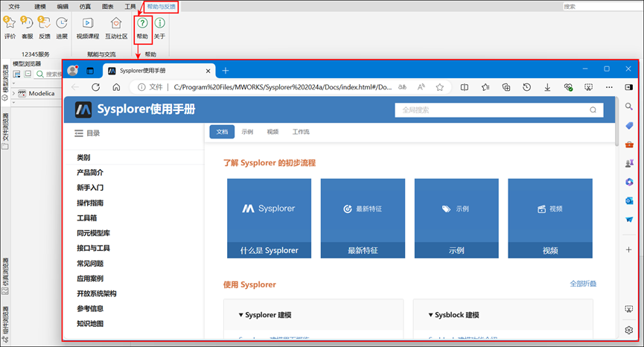This screenshot has width=644, height=347.
Task: Click the browser back arrow
Action: point(75,87)
